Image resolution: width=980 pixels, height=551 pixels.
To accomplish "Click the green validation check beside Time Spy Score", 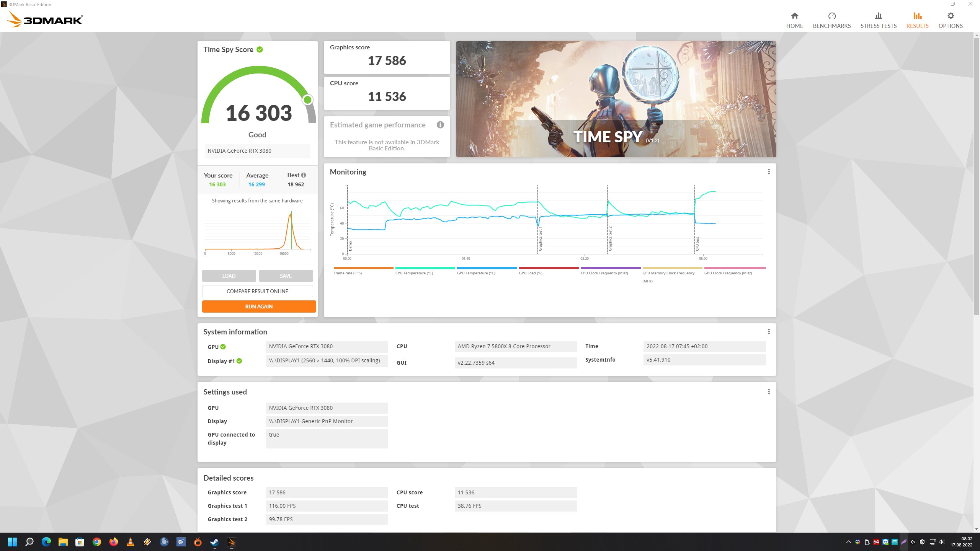I will (x=260, y=49).
